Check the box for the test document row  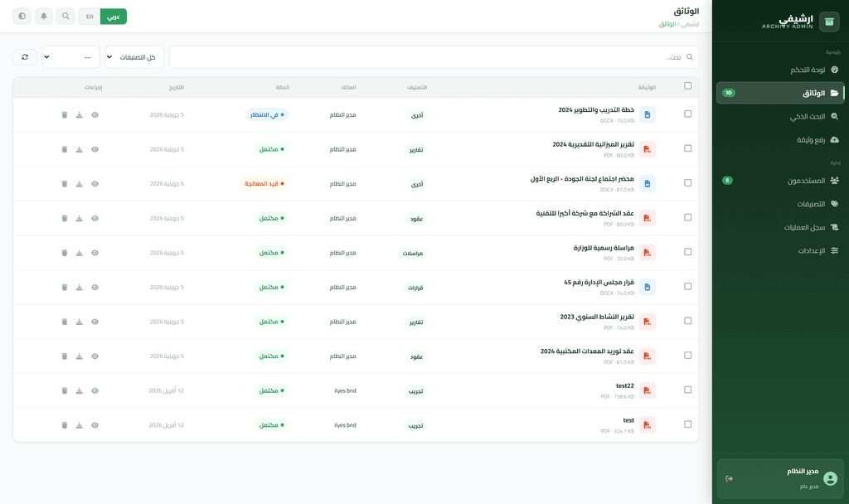[687, 424]
